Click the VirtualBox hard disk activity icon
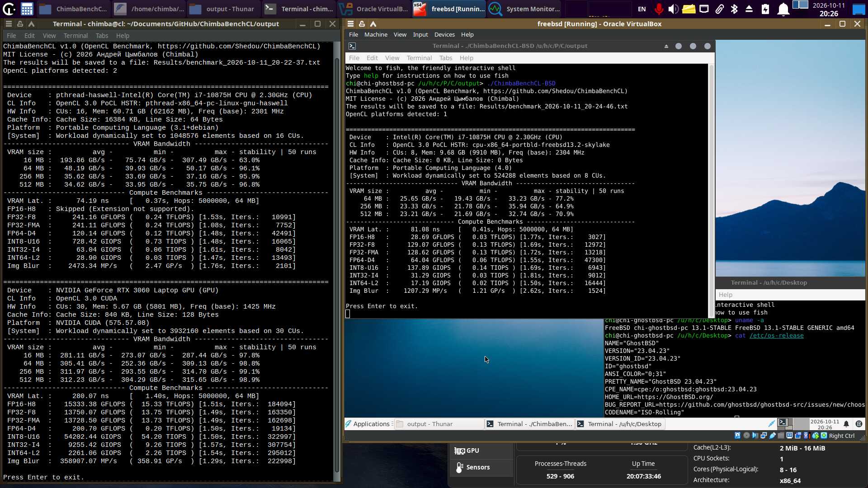Screen dimensions: 868x488 click(x=737, y=436)
